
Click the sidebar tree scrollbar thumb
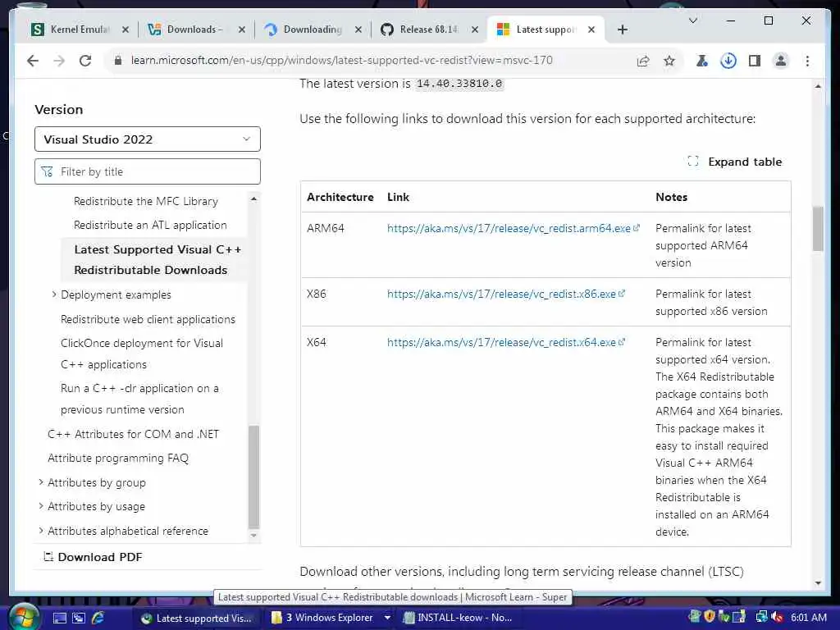(x=254, y=477)
